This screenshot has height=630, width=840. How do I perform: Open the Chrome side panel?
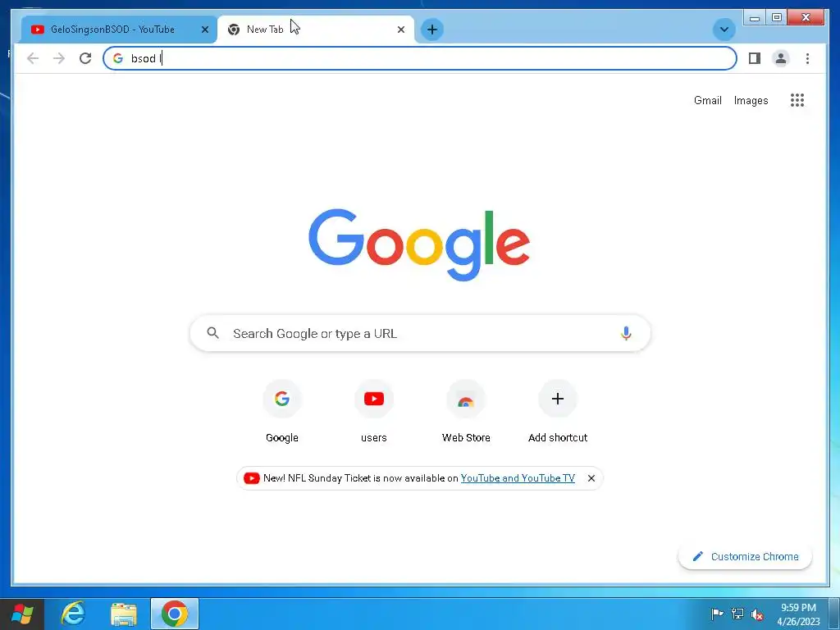pyautogui.click(x=755, y=58)
